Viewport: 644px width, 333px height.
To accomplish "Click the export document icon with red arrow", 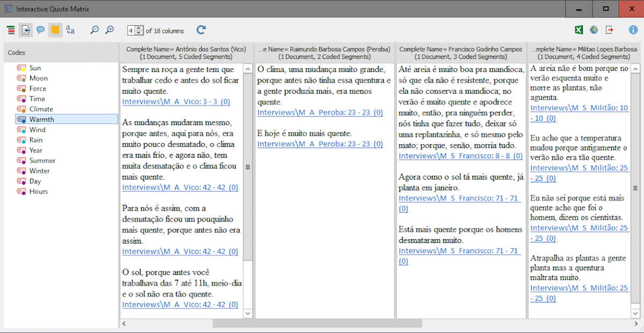I will [610, 31].
